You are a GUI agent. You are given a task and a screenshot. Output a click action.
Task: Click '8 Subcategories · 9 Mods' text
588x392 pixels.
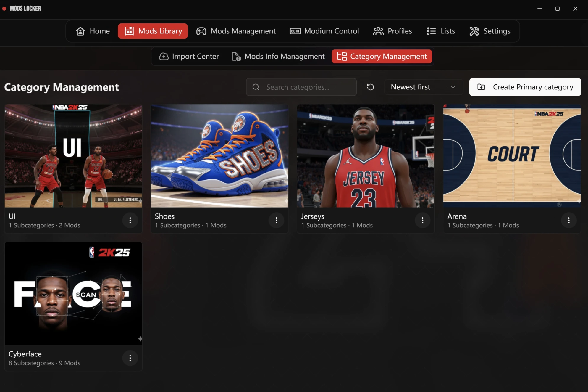[x=44, y=363]
